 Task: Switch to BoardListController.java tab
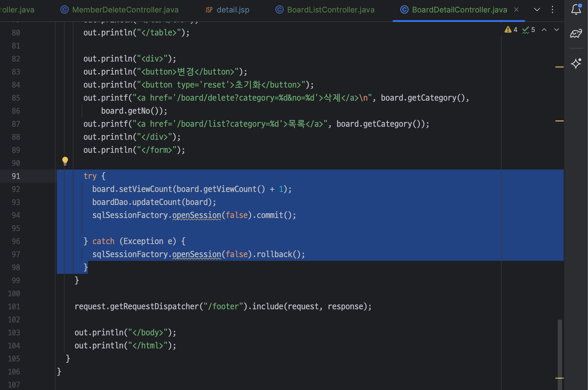click(330, 10)
